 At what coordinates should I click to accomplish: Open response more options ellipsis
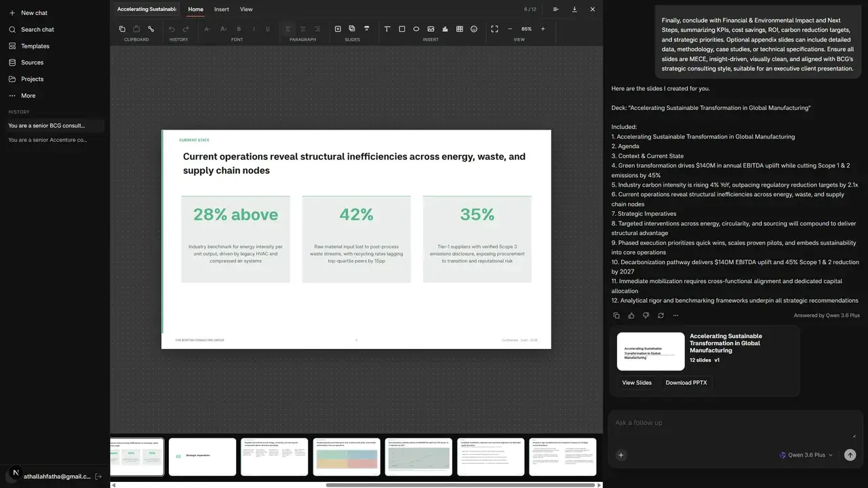(x=675, y=316)
